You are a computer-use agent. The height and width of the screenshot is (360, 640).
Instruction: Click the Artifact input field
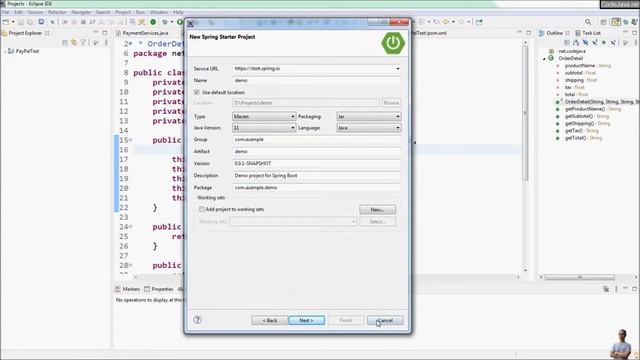tap(317, 151)
